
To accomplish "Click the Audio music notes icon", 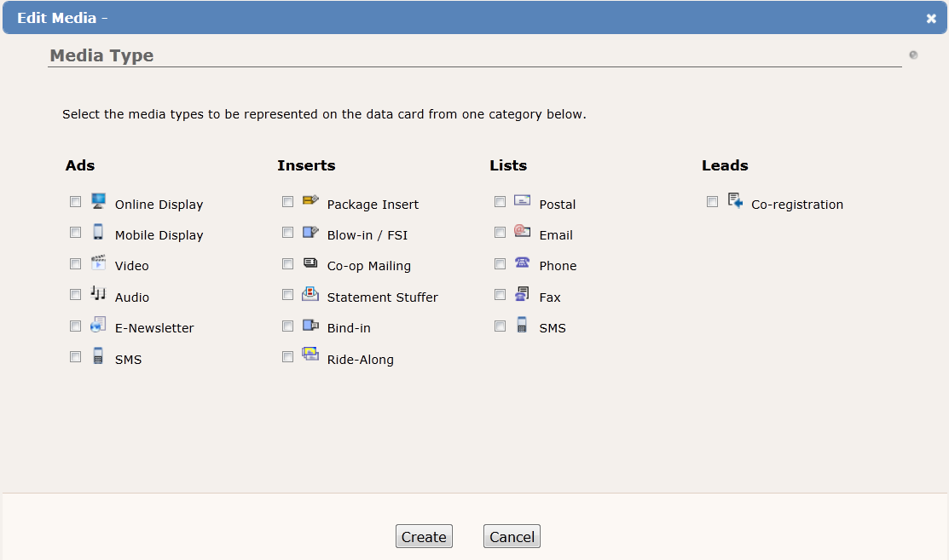I will pyautogui.click(x=99, y=294).
